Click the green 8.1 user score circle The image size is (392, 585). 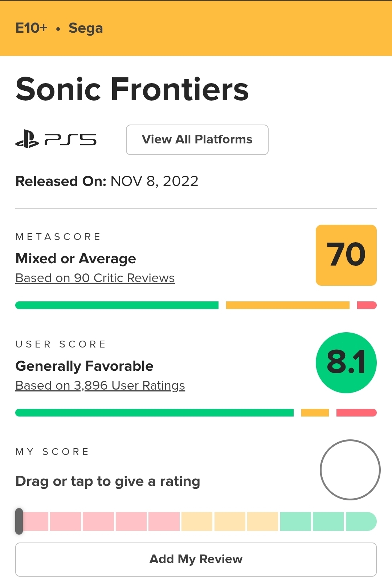(346, 363)
